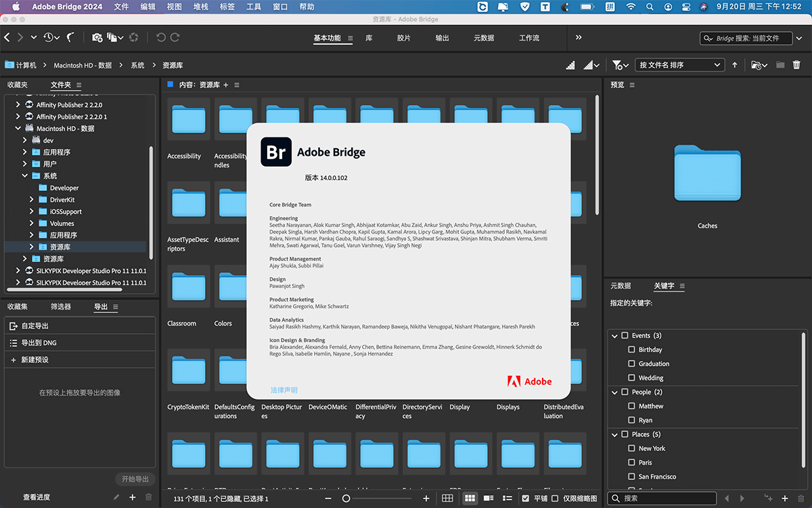
Task: Open the 输出 workspace
Action: point(443,38)
